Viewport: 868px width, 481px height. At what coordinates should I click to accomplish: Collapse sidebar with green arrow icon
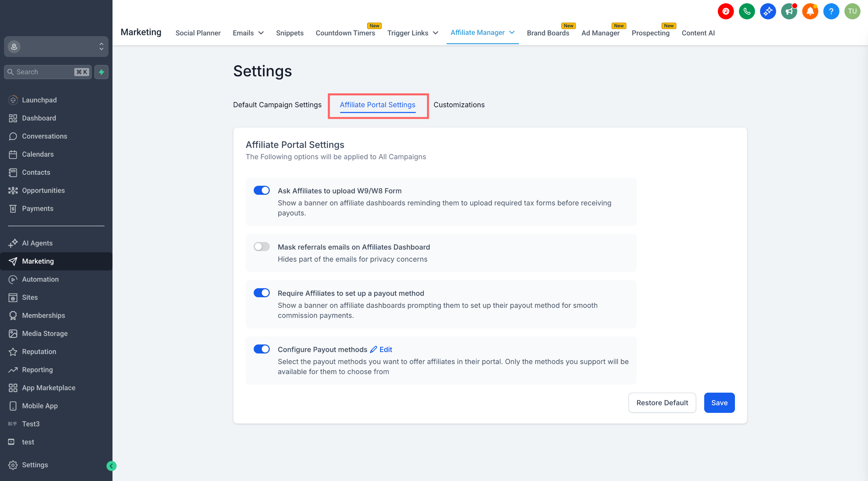point(111,466)
